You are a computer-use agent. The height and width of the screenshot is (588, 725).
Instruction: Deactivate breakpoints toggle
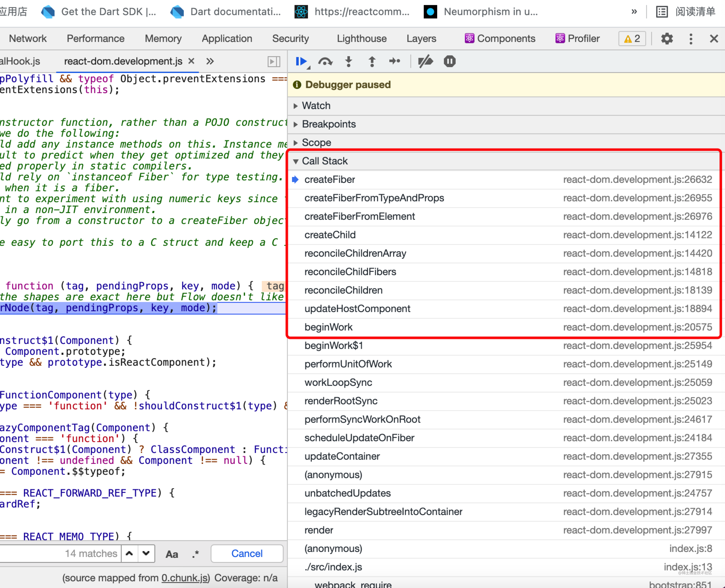(x=425, y=62)
